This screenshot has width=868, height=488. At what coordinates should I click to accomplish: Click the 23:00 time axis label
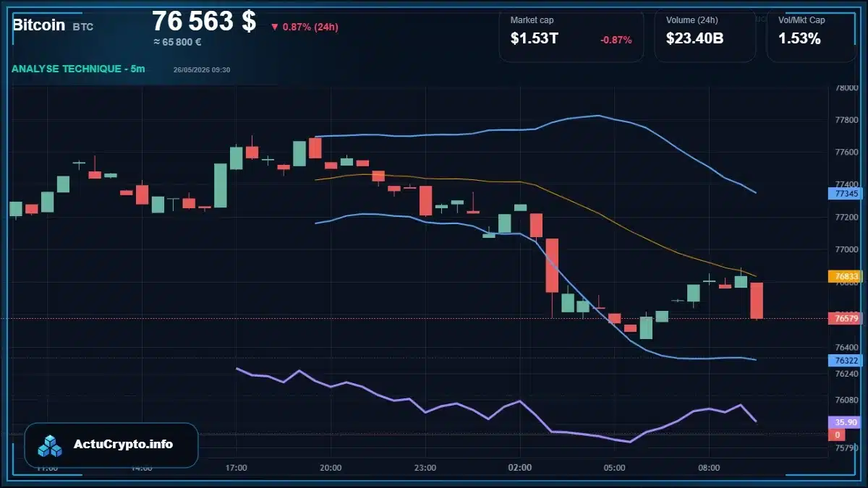[425, 468]
